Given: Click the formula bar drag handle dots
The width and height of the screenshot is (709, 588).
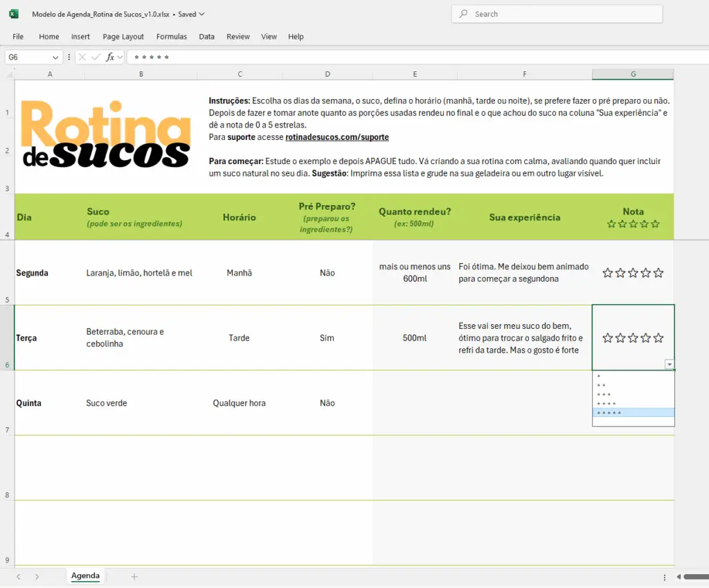Looking at the screenshot, I should point(69,57).
